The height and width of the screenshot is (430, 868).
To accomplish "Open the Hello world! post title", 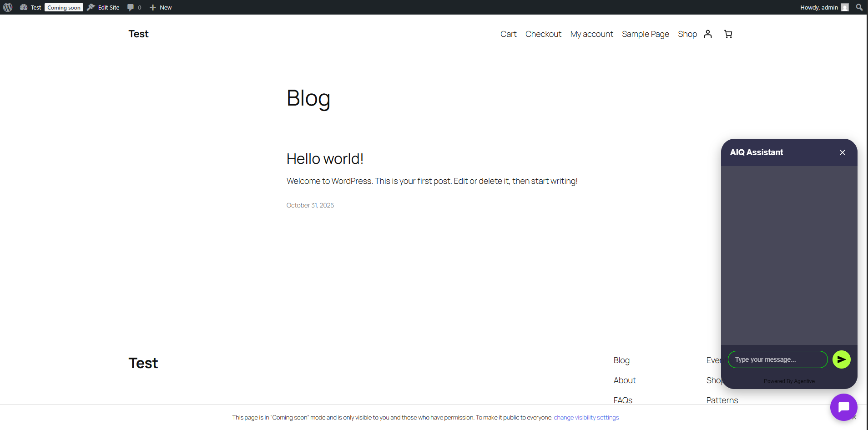I will click(x=325, y=159).
